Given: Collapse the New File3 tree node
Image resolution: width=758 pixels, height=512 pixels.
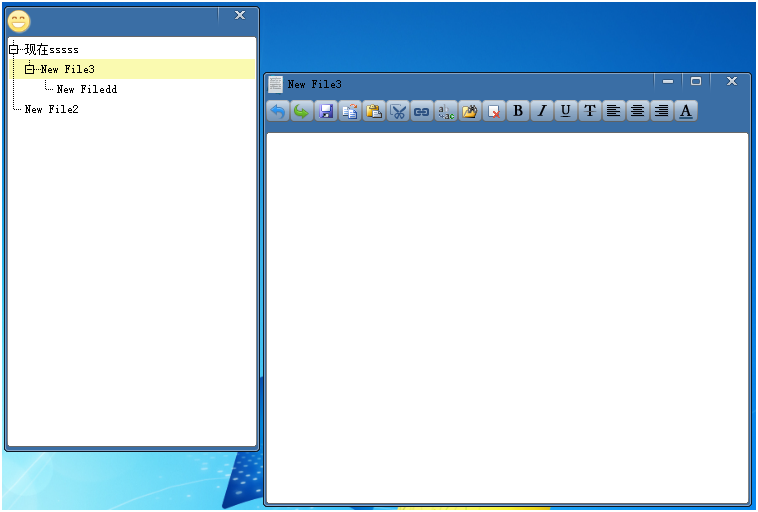Looking at the screenshot, I should (30, 70).
